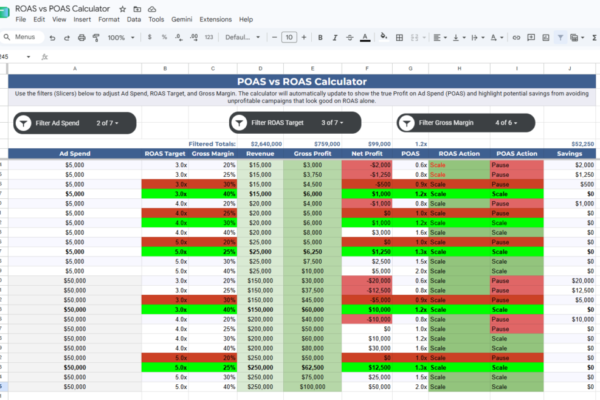Viewport: 600px width, 400px height.
Task: Open the Filter ROAS Target slicer
Action: pos(295,122)
